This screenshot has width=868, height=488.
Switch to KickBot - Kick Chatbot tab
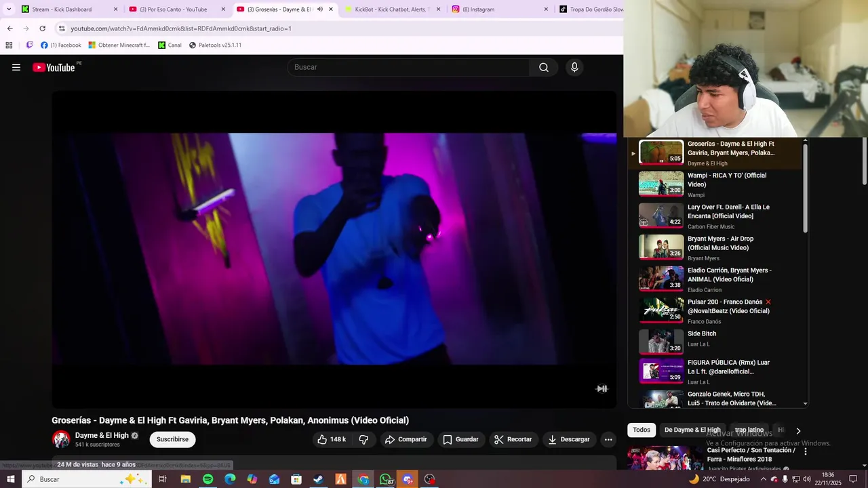point(393,9)
